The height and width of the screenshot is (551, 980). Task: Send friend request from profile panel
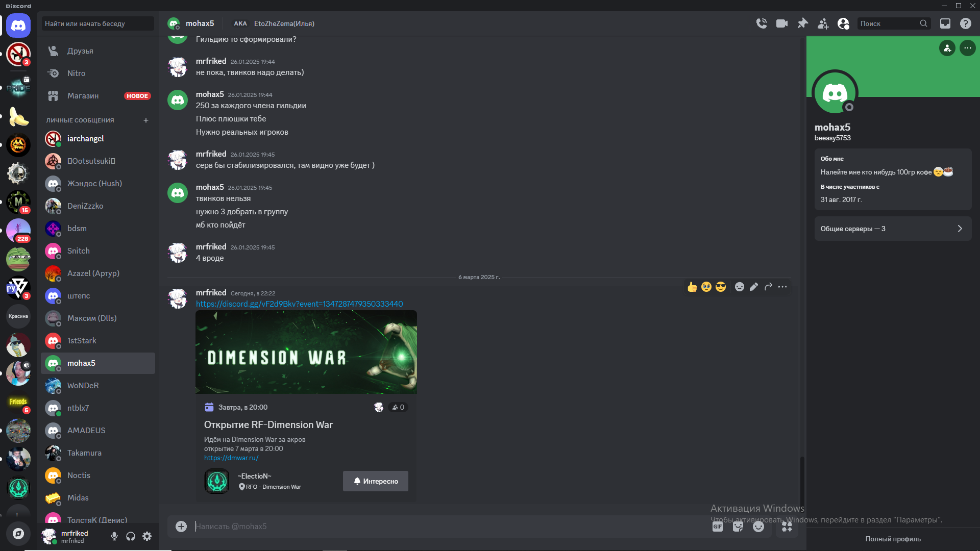[947, 48]
